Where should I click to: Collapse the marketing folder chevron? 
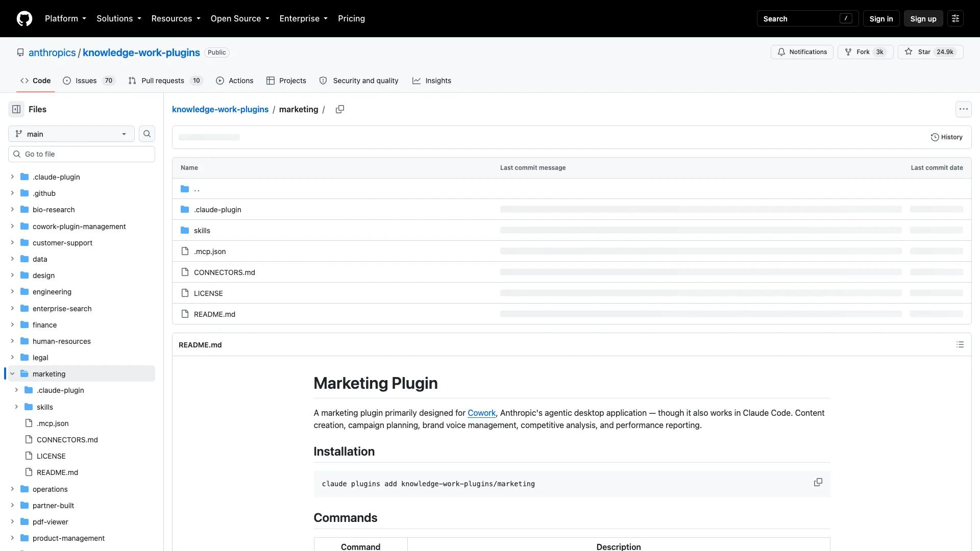tap(12, 373)
